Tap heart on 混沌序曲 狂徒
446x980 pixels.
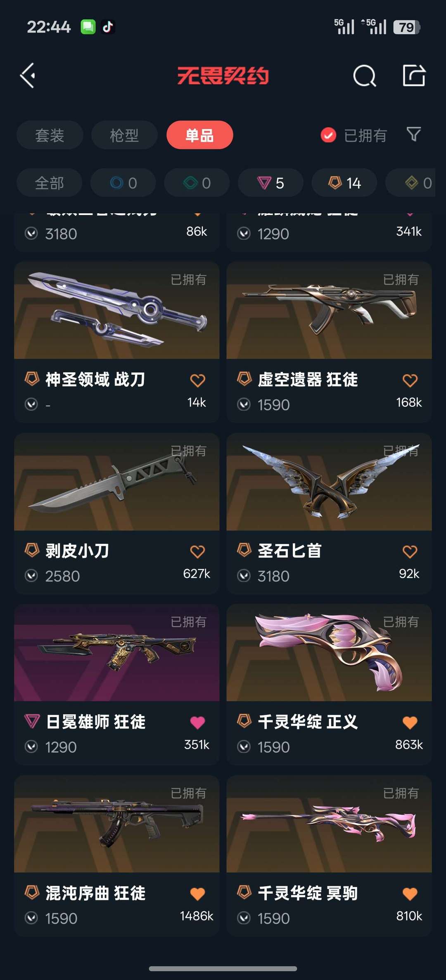point(197,894)
